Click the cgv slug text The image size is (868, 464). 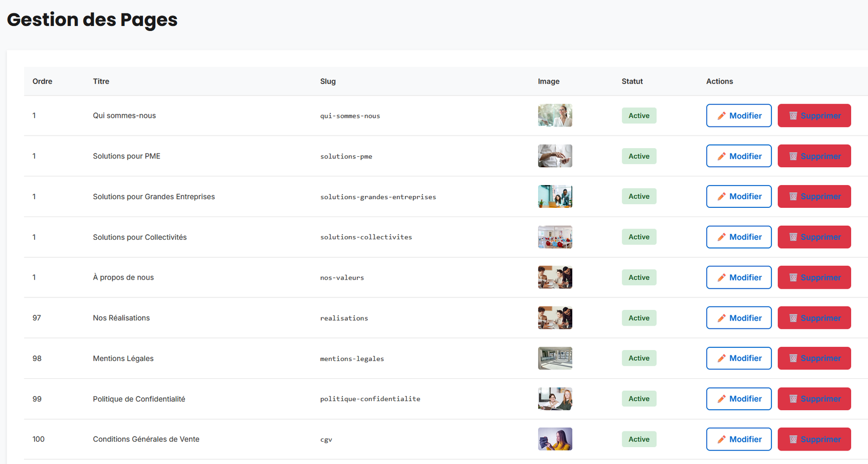(326, 440)
